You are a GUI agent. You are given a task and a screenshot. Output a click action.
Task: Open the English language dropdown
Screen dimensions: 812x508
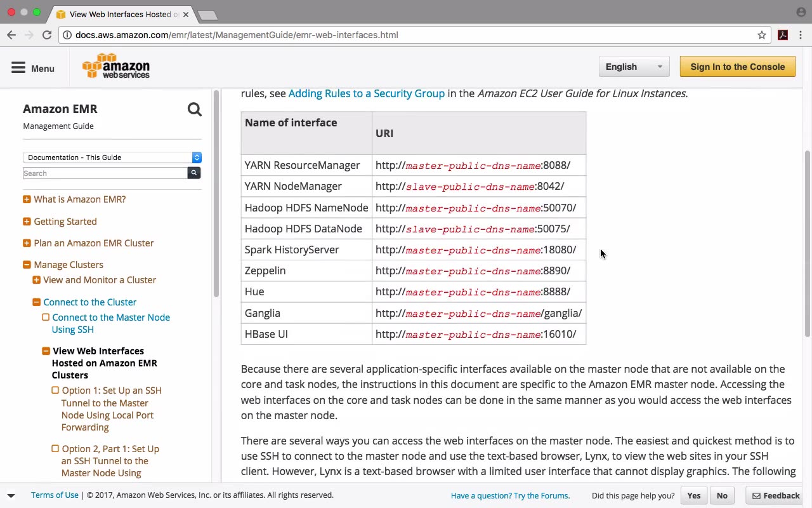(x=634, y=67)
